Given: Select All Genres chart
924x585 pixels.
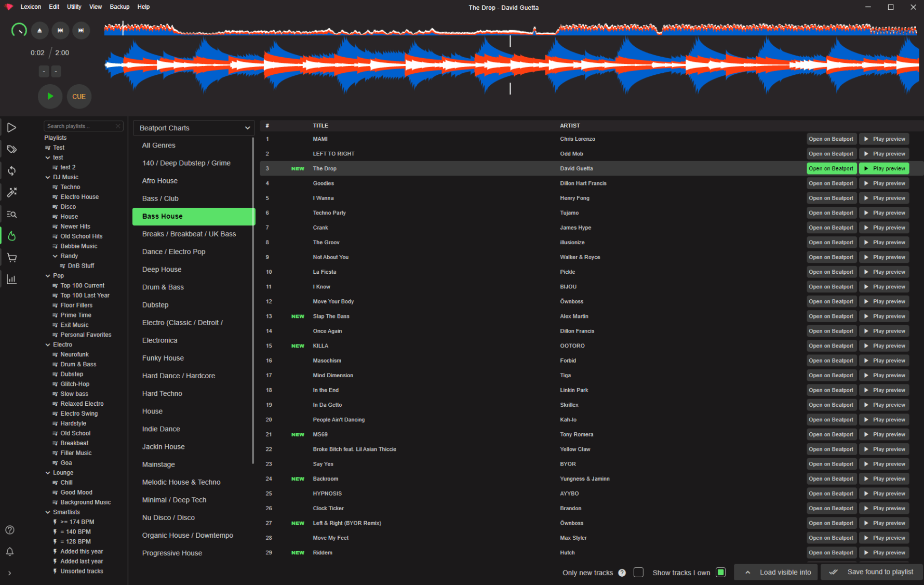Looking at the screenshot, I should (193, 145).
